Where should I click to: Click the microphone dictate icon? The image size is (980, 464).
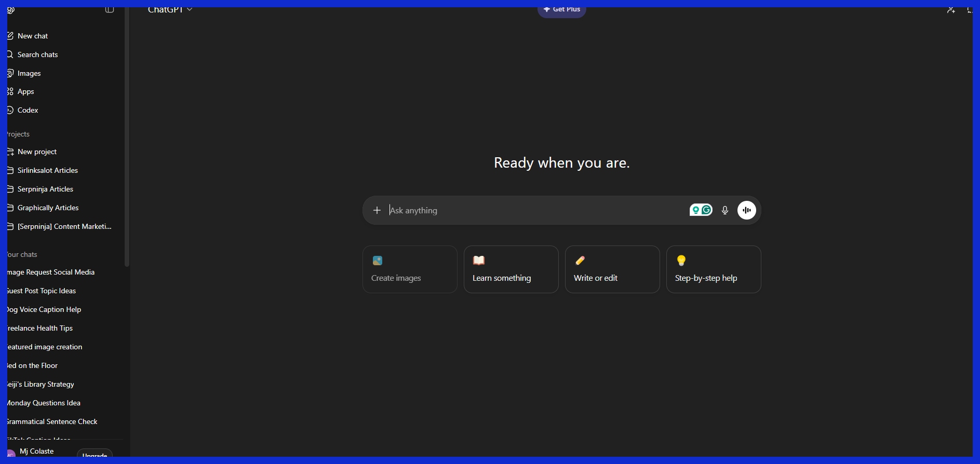tap(725, 210)
